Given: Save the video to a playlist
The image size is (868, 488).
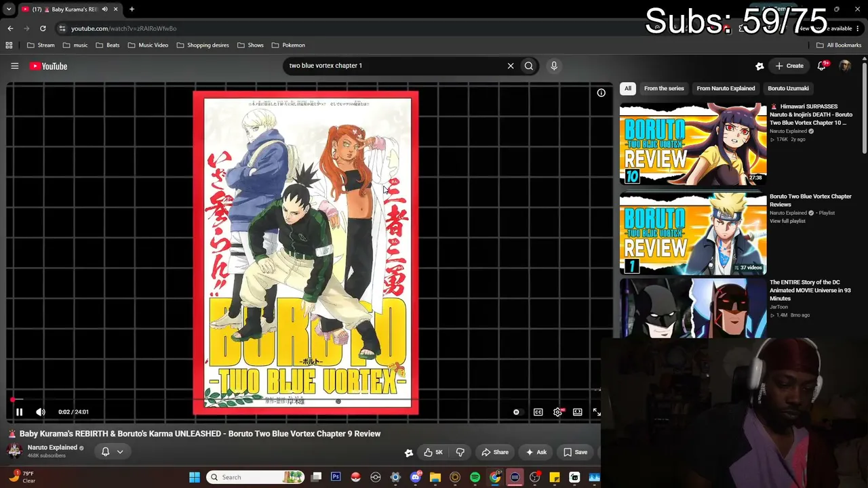Looking at the screenshot, I should [575, 452].
